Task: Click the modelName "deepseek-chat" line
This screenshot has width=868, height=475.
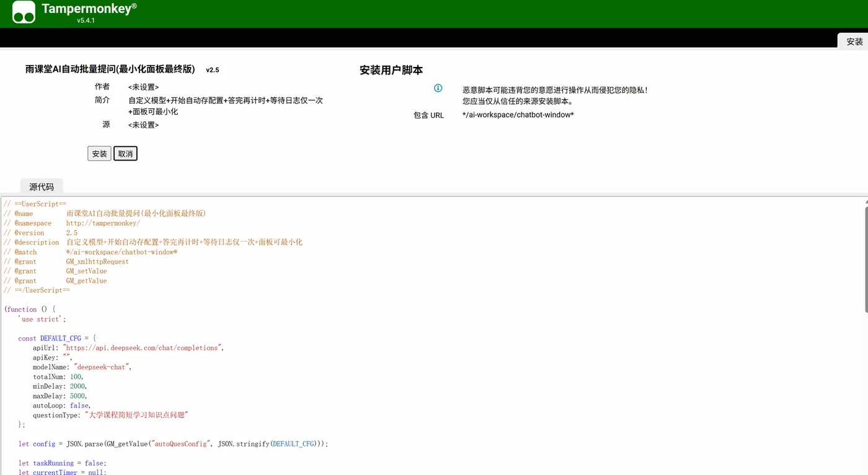Action: click(x=82, y=367)
